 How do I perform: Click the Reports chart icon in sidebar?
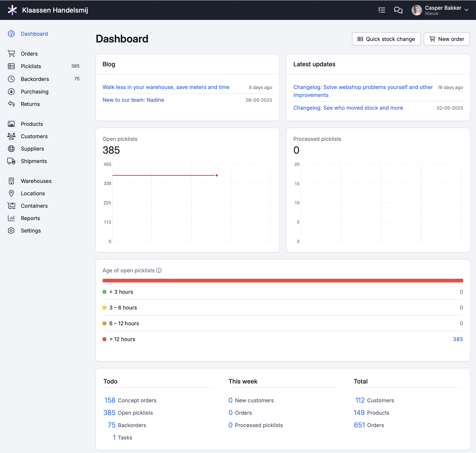click(11, 218)
